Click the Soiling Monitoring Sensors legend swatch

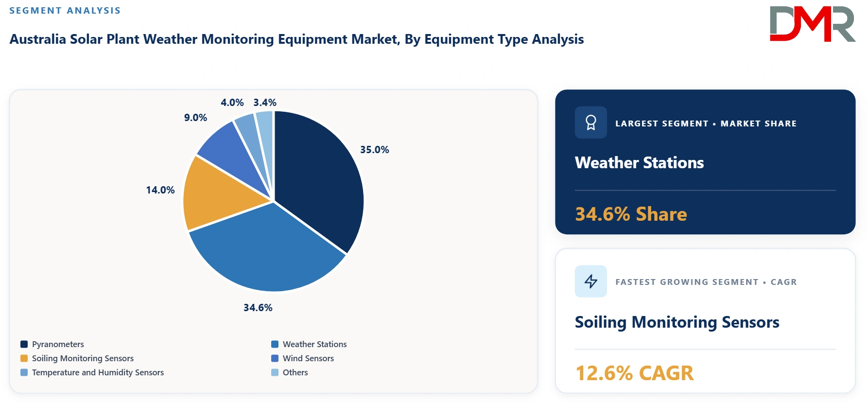point(24,358)
